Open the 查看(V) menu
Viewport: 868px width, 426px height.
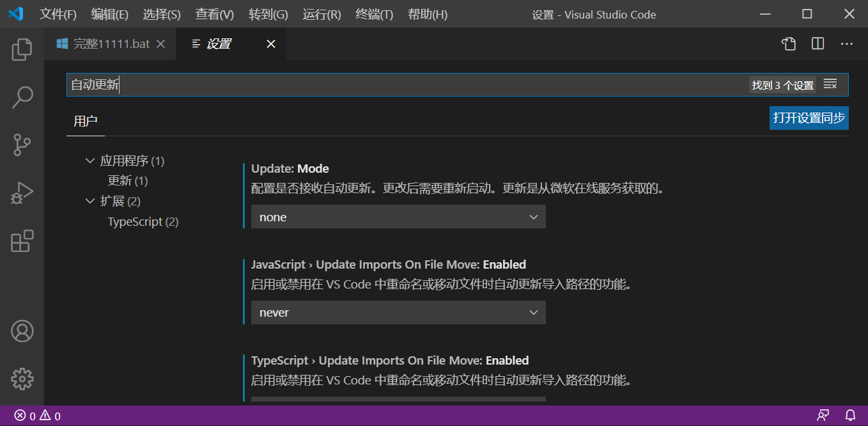(215, 14)
